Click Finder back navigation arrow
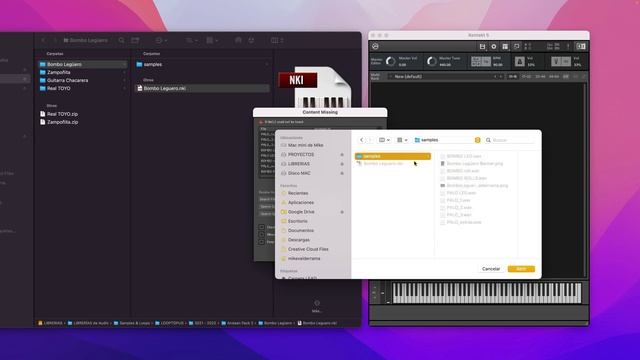Image resolution: width=640 pixels, height=360 pixels. [x=44, y=40]
